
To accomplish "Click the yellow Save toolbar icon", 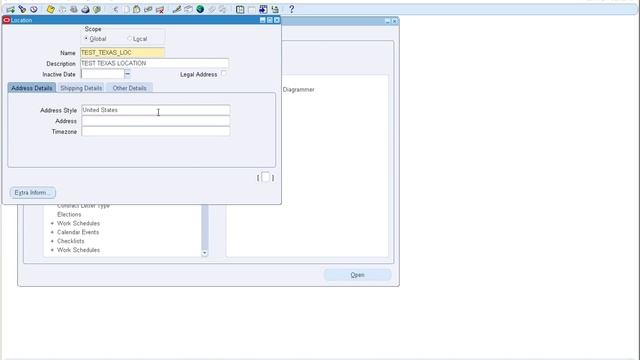I will pyautogui.click(x=50, y=9).
